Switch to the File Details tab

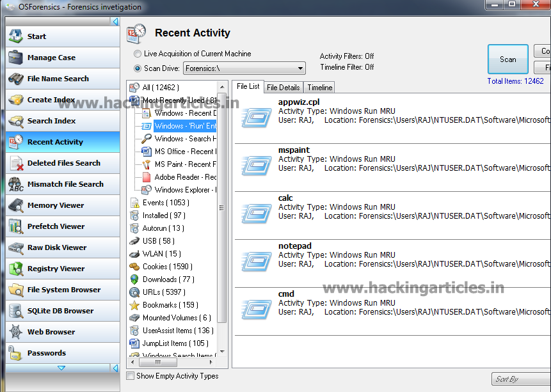283,88
